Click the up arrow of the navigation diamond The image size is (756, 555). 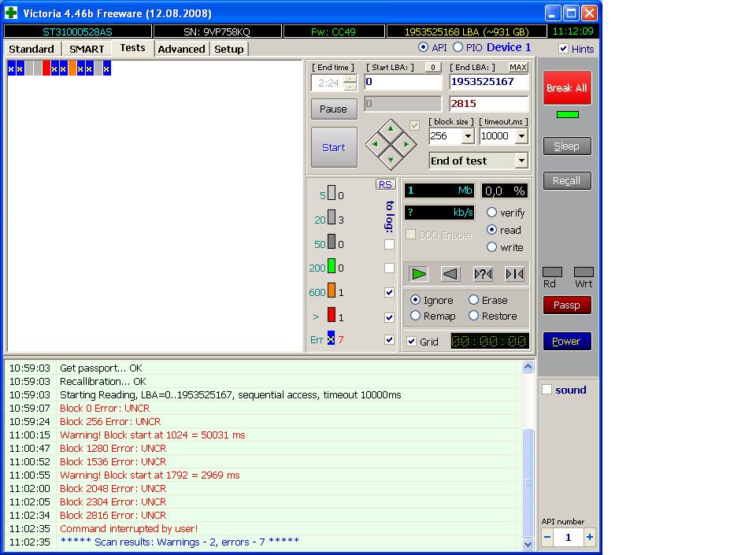[391, 128]
